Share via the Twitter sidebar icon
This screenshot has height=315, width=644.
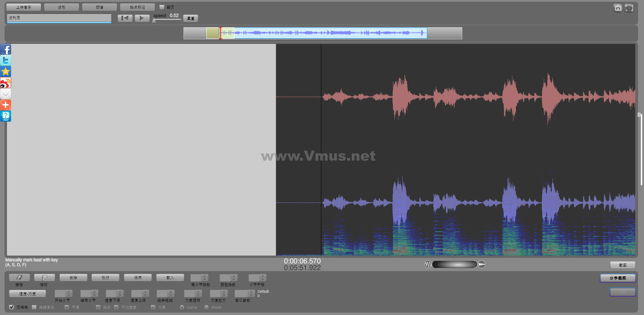click(6, 60)
